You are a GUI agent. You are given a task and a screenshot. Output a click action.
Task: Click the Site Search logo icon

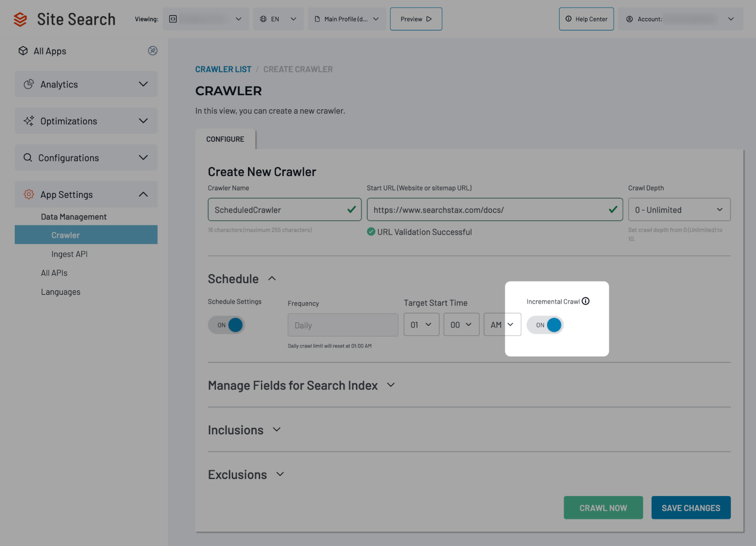pyautogui.click(x=20, y=19)
